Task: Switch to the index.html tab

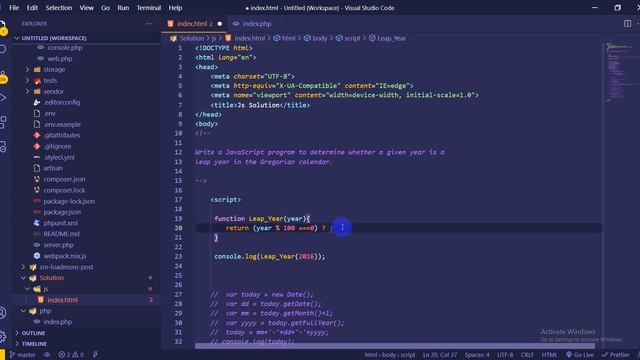Action: pos(195,24)
